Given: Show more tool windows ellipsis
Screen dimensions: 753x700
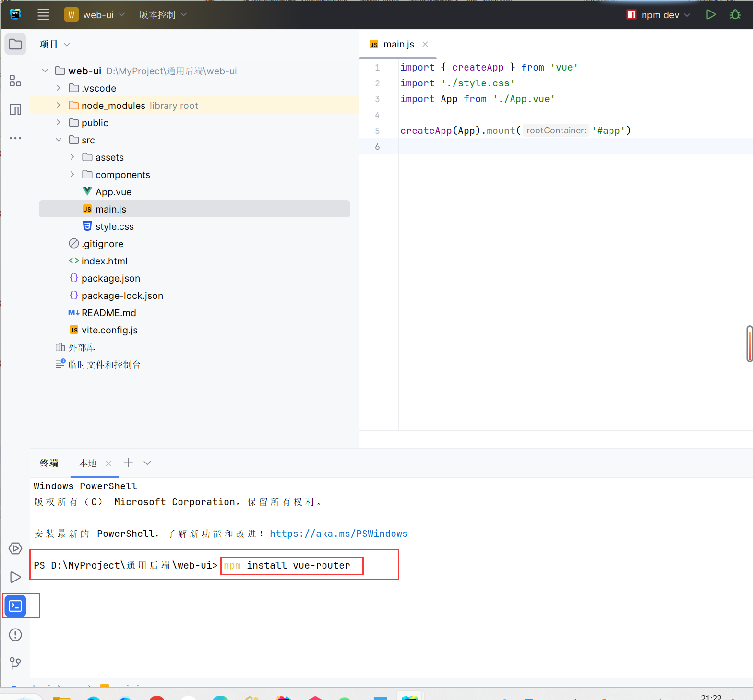Looking at the screenshot, I should 15,138.
